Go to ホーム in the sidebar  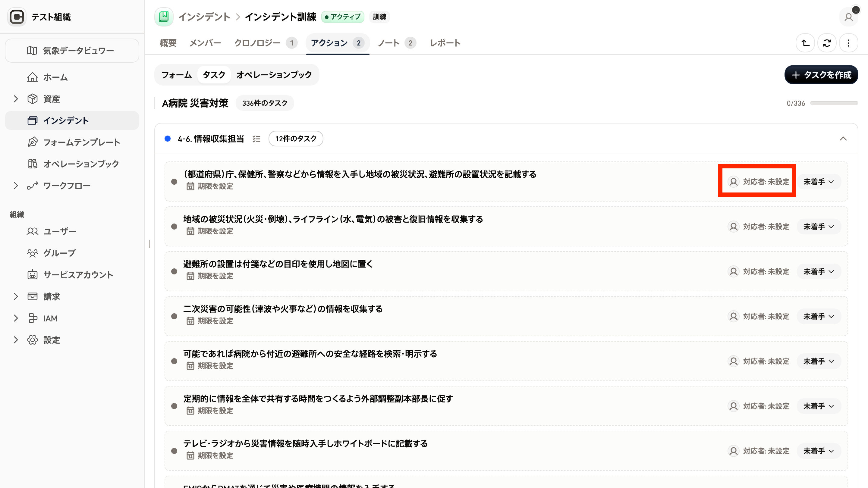[x=72, y=77]
